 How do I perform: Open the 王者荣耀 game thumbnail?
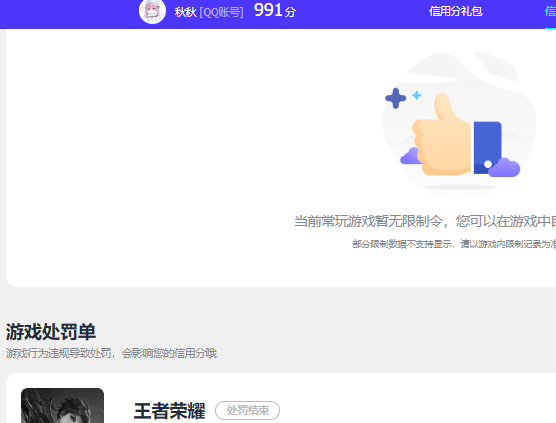click(x=62, y=405)
